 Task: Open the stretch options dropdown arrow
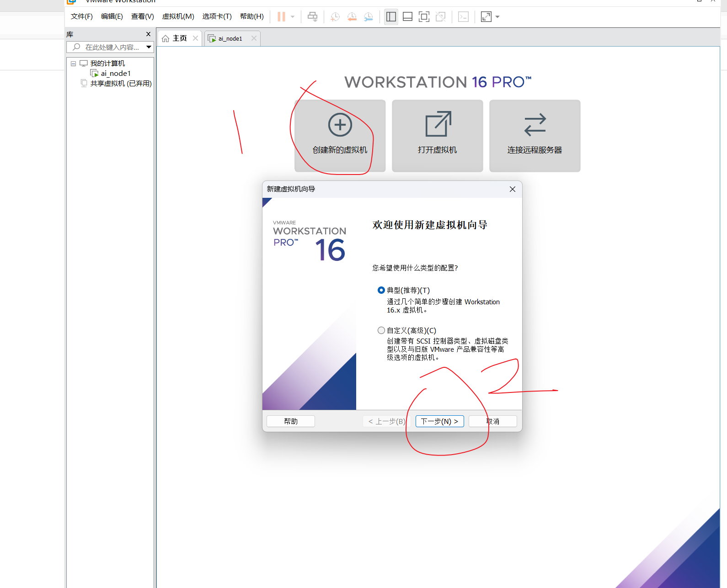coord(497,17)
